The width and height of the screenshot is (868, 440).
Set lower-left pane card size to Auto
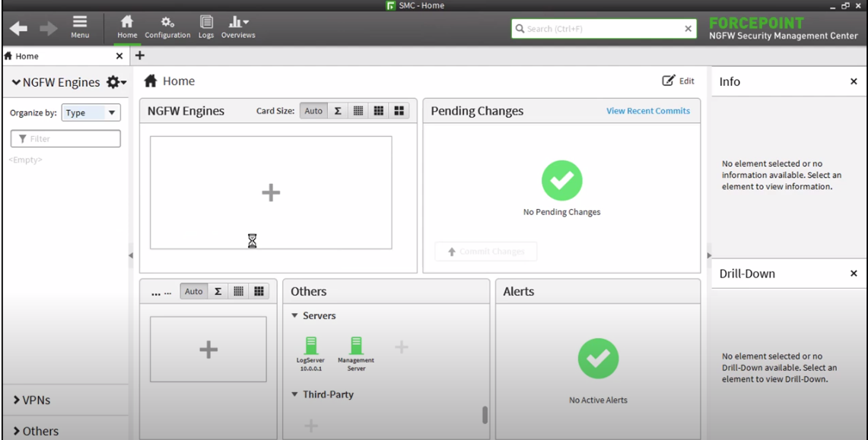194,291
